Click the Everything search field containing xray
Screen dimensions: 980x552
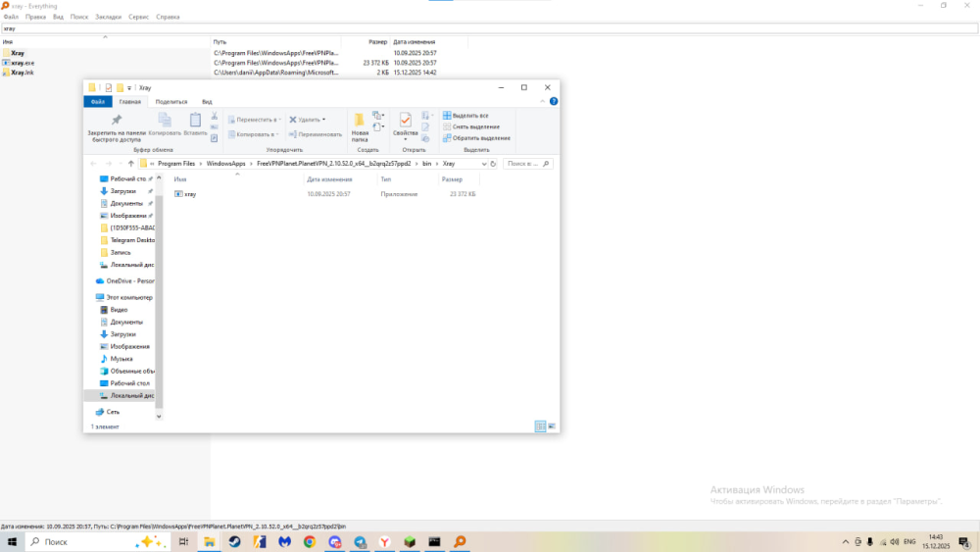(489, 28)
